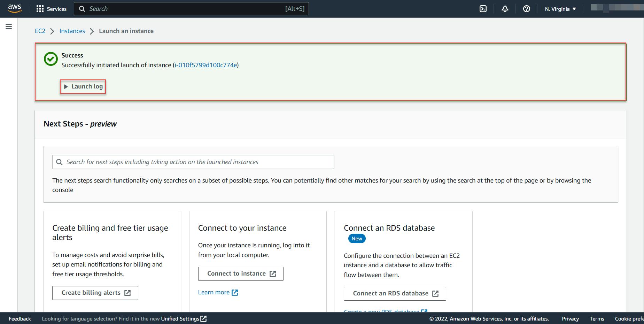
Task: Open the hamburger side navigation menu
Action: click(x=9, y=26)
